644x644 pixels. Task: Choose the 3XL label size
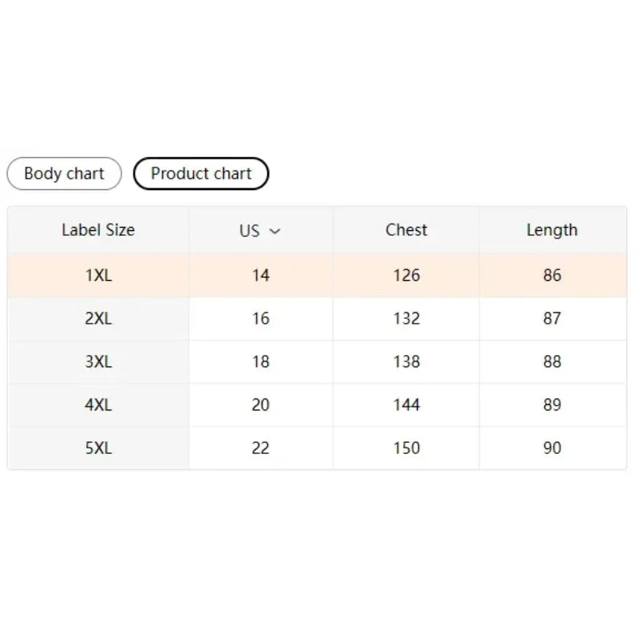pyautogui.click(x=98, y=361)
